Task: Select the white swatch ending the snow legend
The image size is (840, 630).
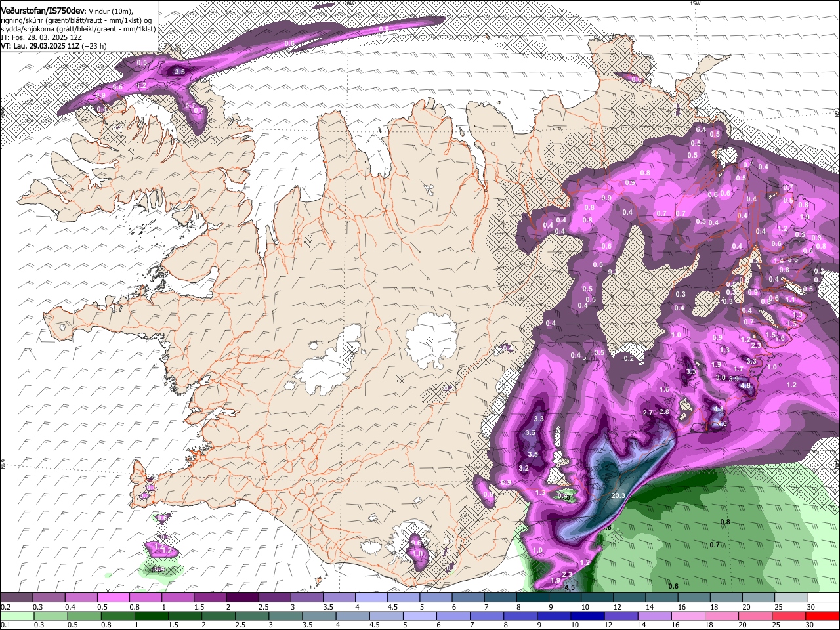Action: 822,598
